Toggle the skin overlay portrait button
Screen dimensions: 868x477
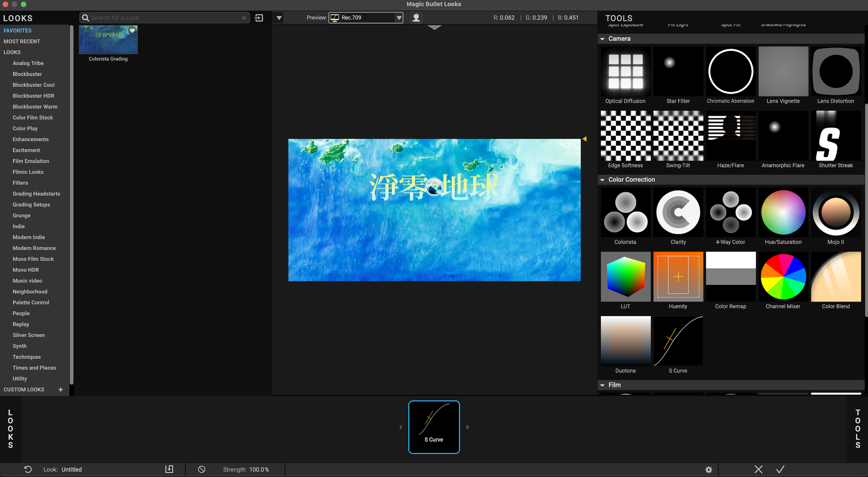pos(416,18)
